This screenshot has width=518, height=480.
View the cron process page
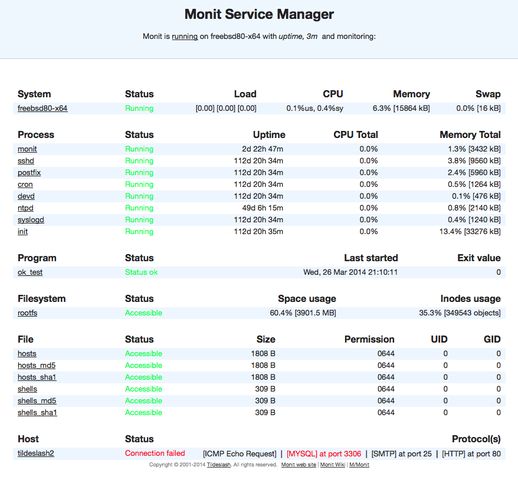point(25,184)
